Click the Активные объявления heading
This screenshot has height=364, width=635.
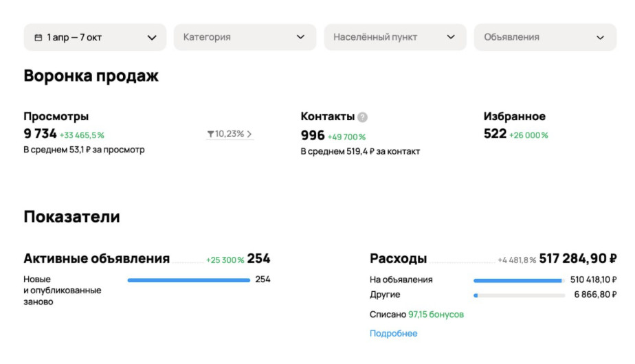[x=96, y=259]
